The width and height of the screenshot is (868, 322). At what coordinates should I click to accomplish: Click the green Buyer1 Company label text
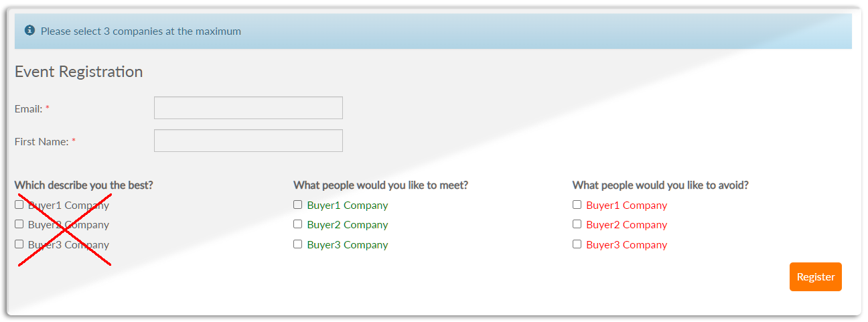pyautogui.click(x=347, y=206)
